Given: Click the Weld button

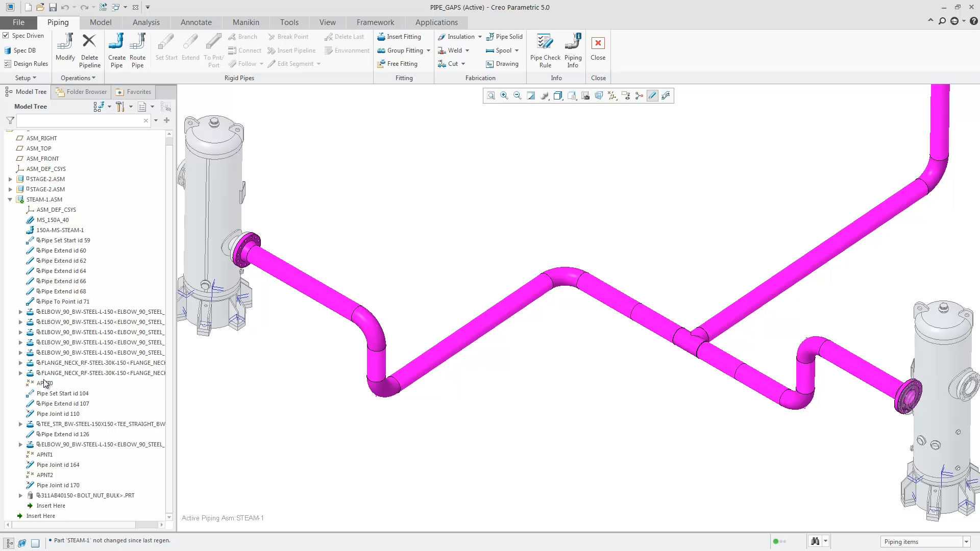Looking at the screenshot, I should click(x=450, y=51).
